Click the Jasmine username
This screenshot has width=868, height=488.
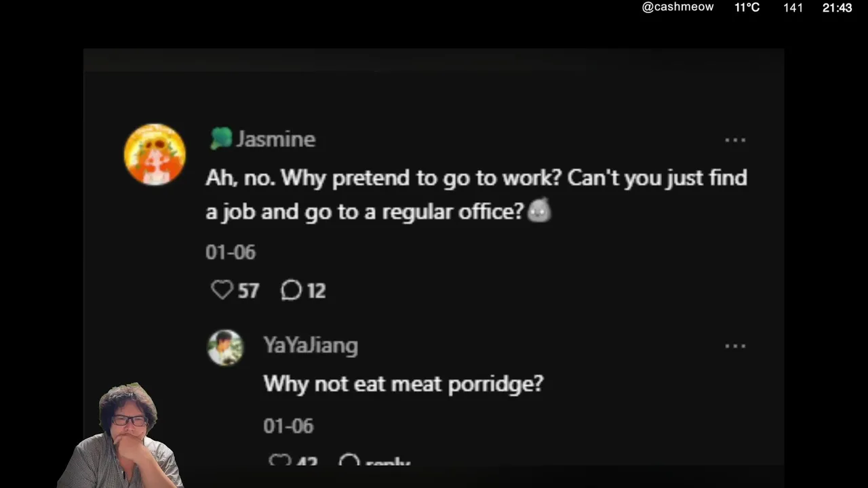point(275,139)
